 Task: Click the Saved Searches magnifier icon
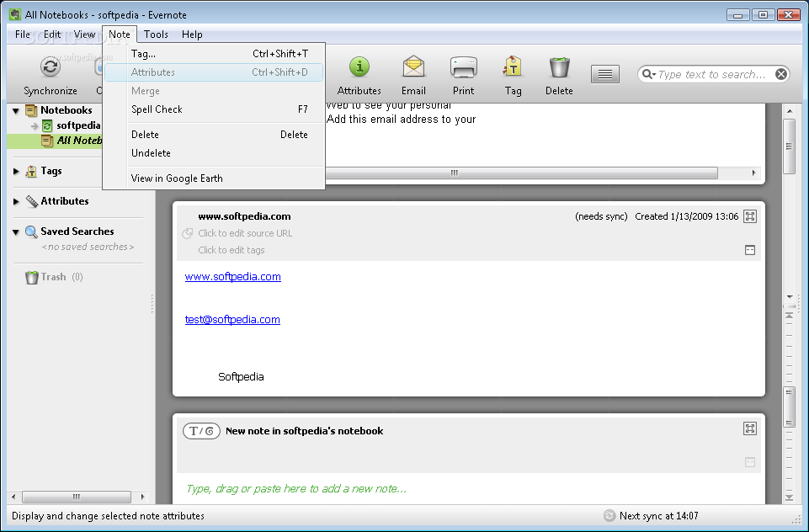point(31,231)
